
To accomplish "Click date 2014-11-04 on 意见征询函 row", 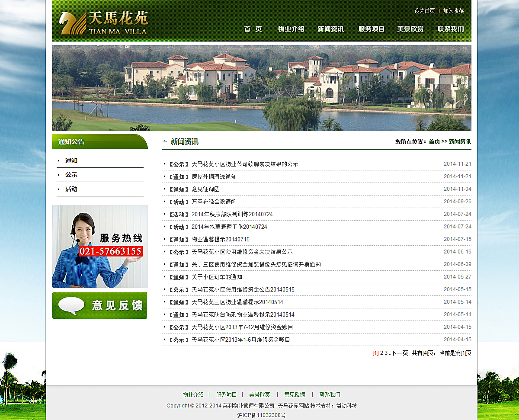I will point(458,189).
